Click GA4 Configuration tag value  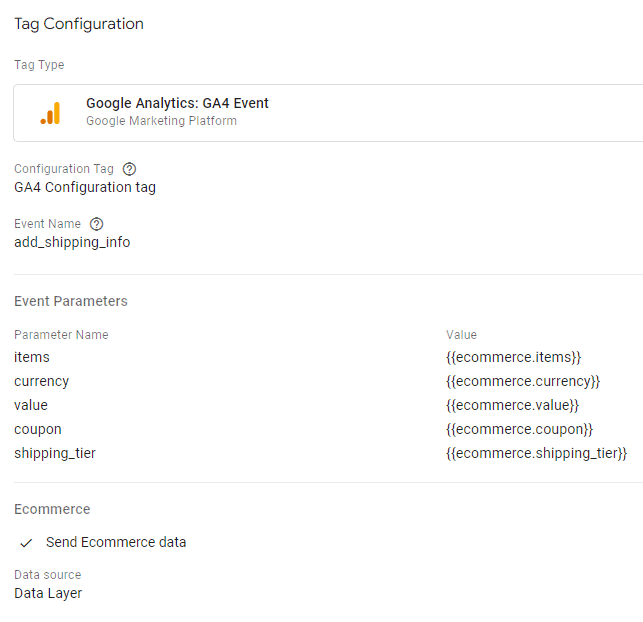click(x=85, y=187)
